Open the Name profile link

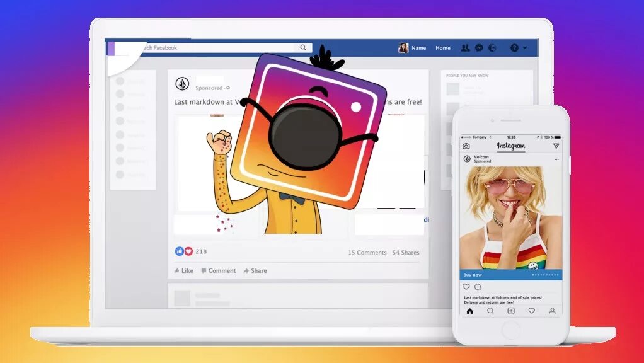[x=418, y=48]
